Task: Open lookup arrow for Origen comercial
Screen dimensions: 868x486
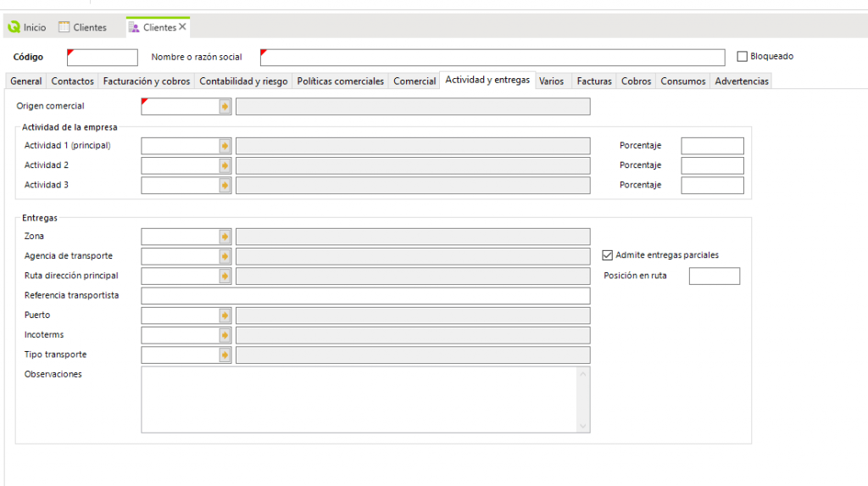Action: (225, 106)
